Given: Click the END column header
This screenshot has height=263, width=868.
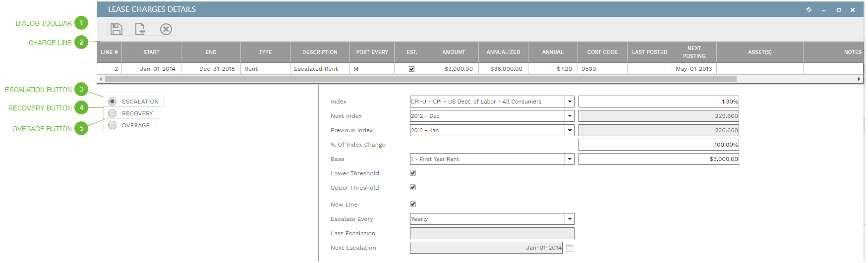Looking at the screenshot, I should pyautogui.click(x=211, y=52).
